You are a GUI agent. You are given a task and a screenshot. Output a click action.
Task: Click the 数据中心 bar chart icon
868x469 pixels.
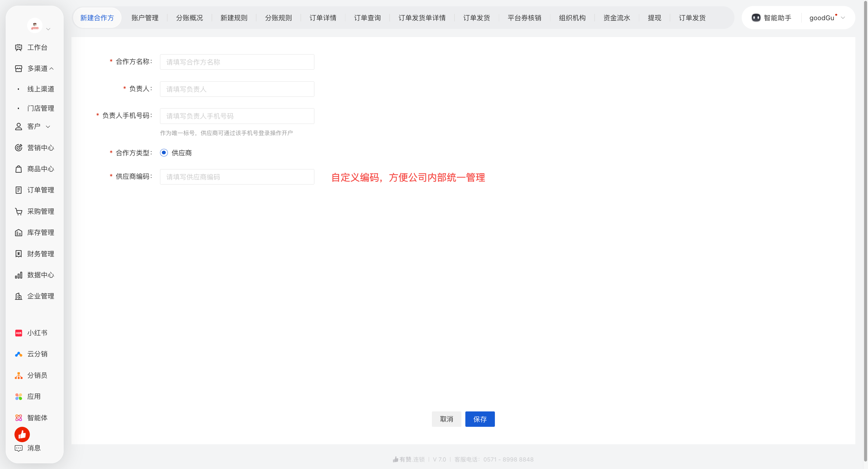[x=18, y=275]
